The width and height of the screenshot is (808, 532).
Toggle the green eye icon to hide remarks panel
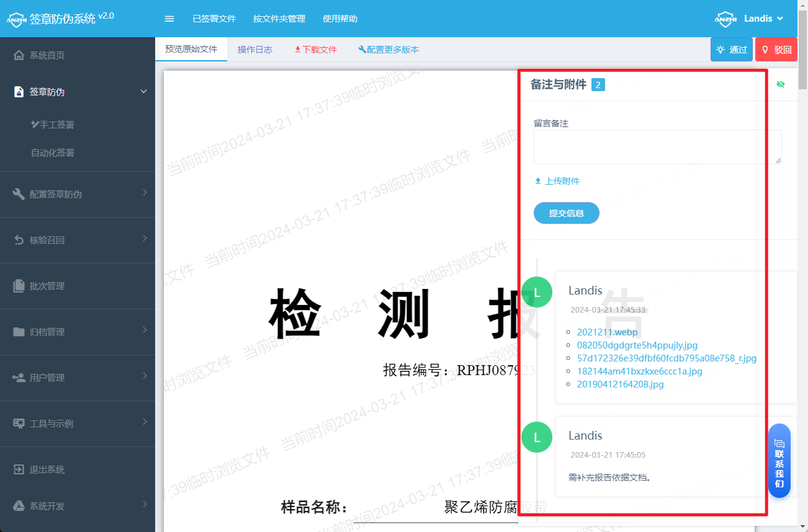(x=780, y=84)
